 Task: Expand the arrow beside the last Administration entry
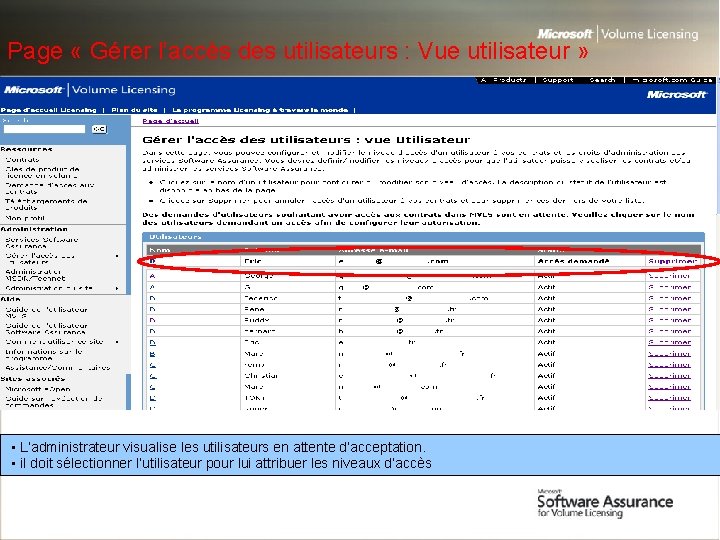click(x=118, y=288)
